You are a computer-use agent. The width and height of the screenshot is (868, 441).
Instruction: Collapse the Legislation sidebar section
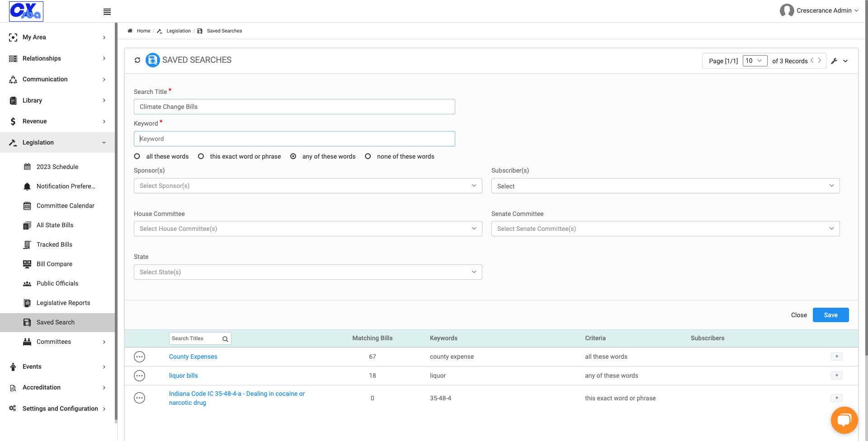57,142
